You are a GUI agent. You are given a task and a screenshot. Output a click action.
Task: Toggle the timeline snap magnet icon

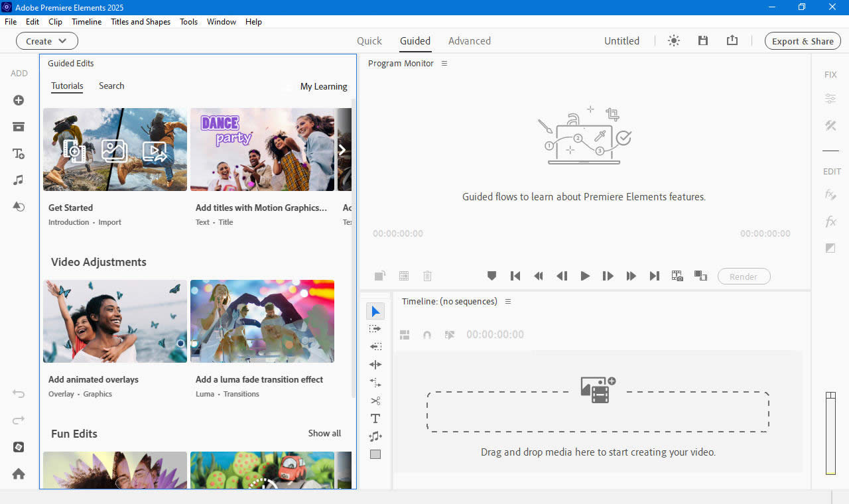pos(427,335)
